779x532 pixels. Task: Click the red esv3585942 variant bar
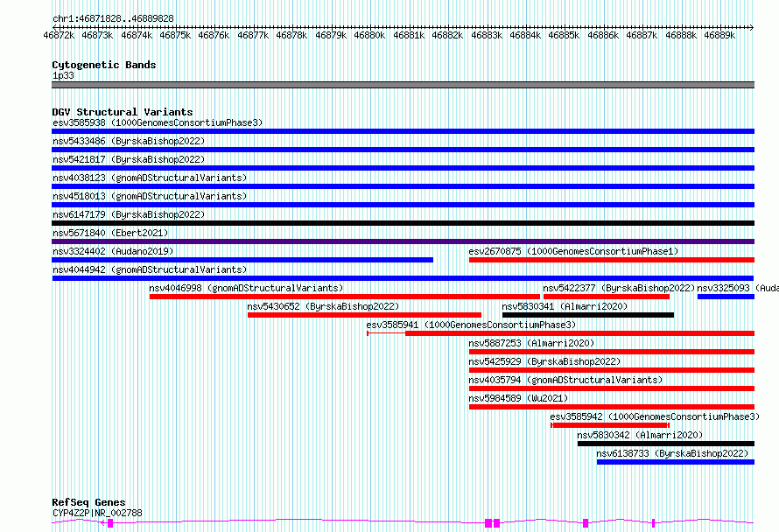pos(610,425)
